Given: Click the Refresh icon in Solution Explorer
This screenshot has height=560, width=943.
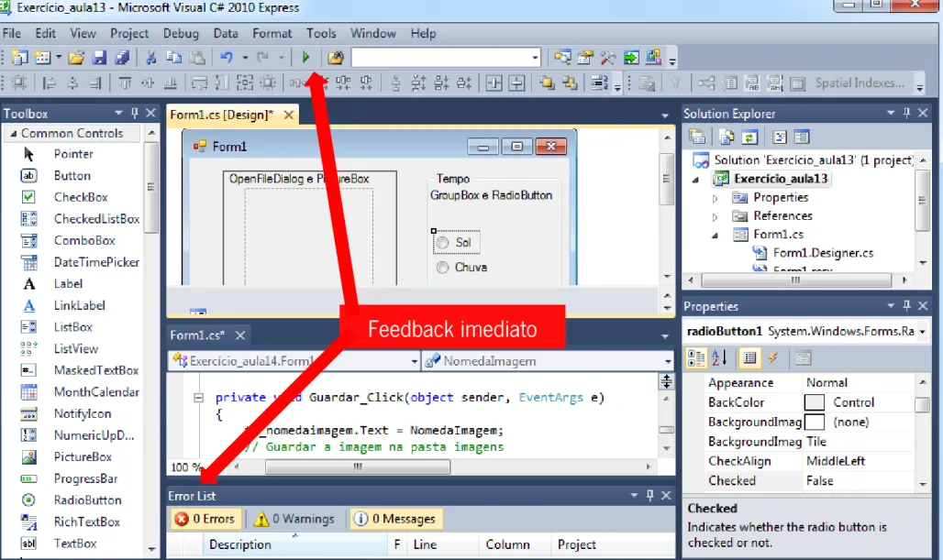Looking at the screenshot, I should (749, 137).
